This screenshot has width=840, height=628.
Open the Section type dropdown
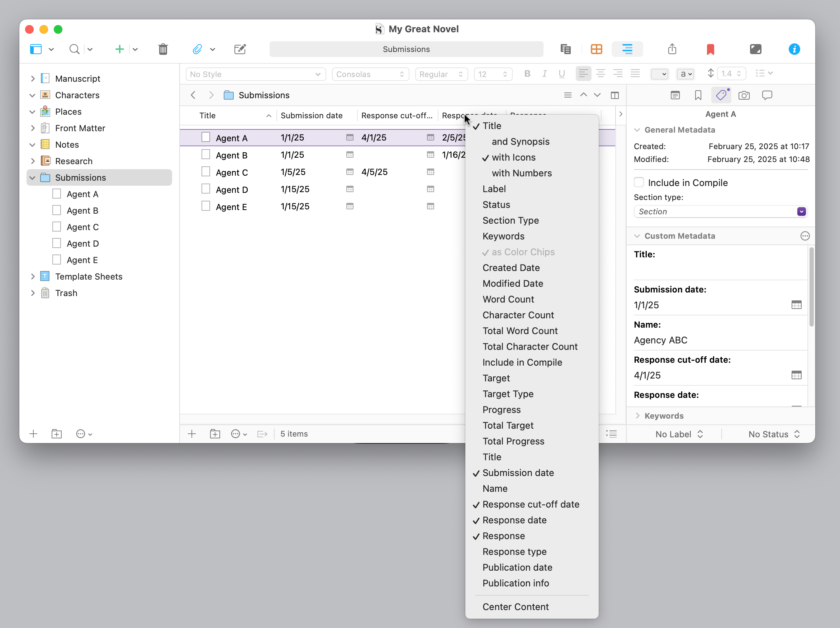coord(720,211)
